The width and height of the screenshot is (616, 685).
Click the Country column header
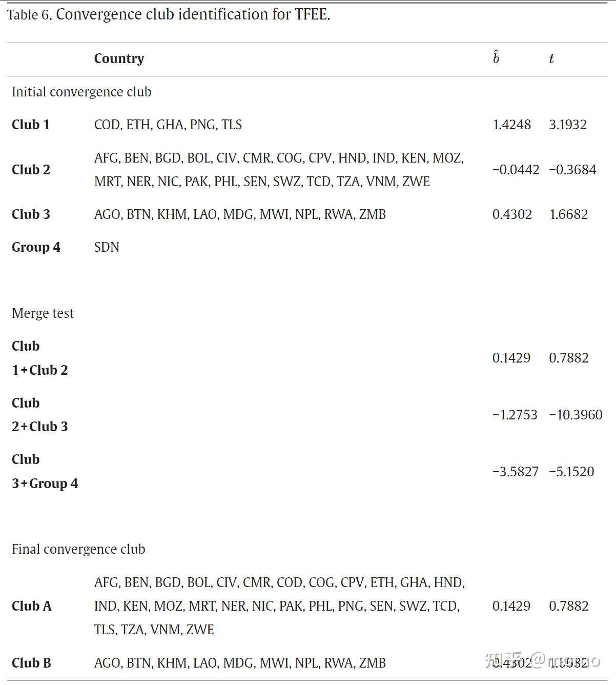point(119,58)
